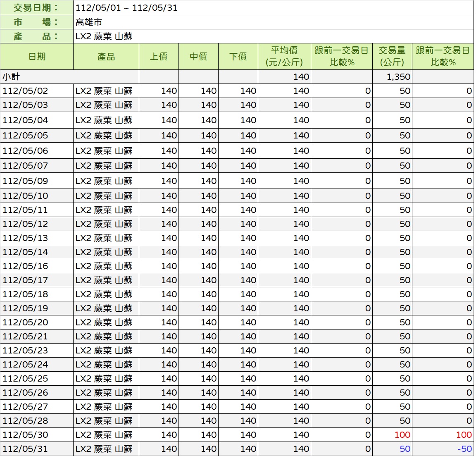Select the 平均價(元/公斤) column header

click(284, 57)
